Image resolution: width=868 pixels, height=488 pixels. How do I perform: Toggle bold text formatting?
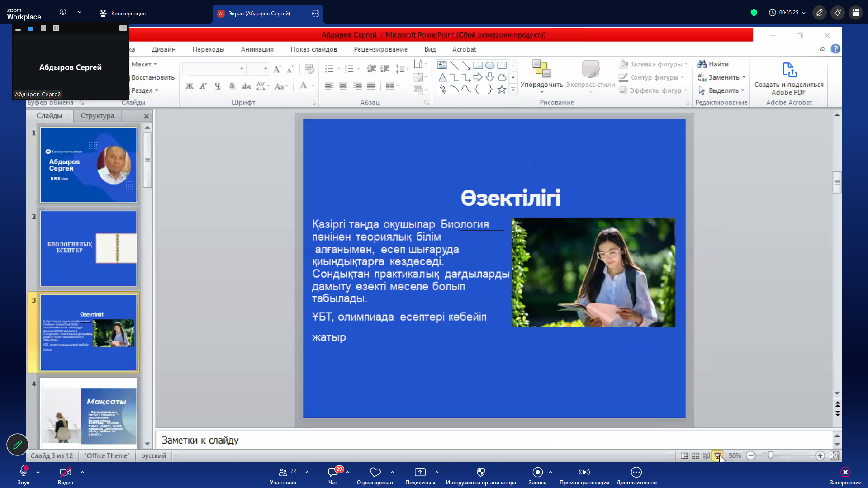pos(190,86)
